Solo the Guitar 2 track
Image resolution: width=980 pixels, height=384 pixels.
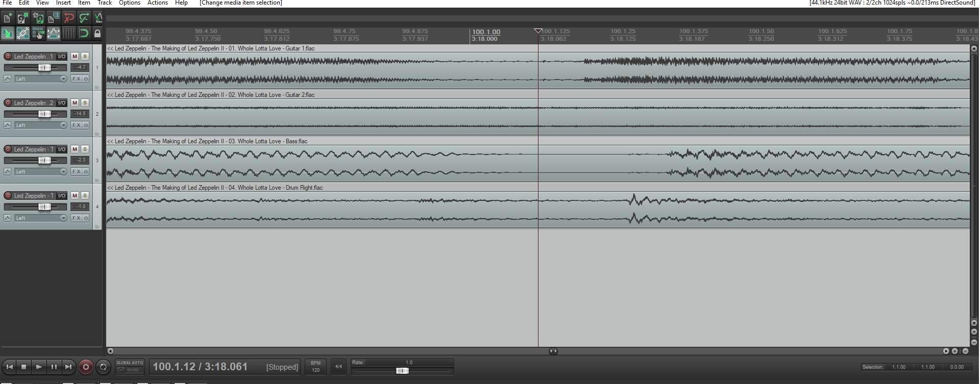pyautogui.click(x=85, y=103)
